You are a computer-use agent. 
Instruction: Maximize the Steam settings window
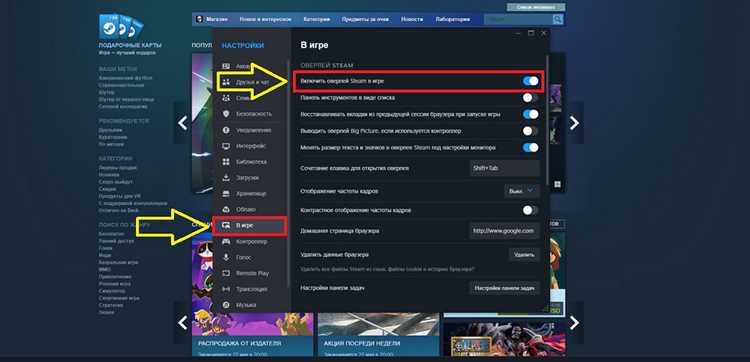tap(531, 33)
